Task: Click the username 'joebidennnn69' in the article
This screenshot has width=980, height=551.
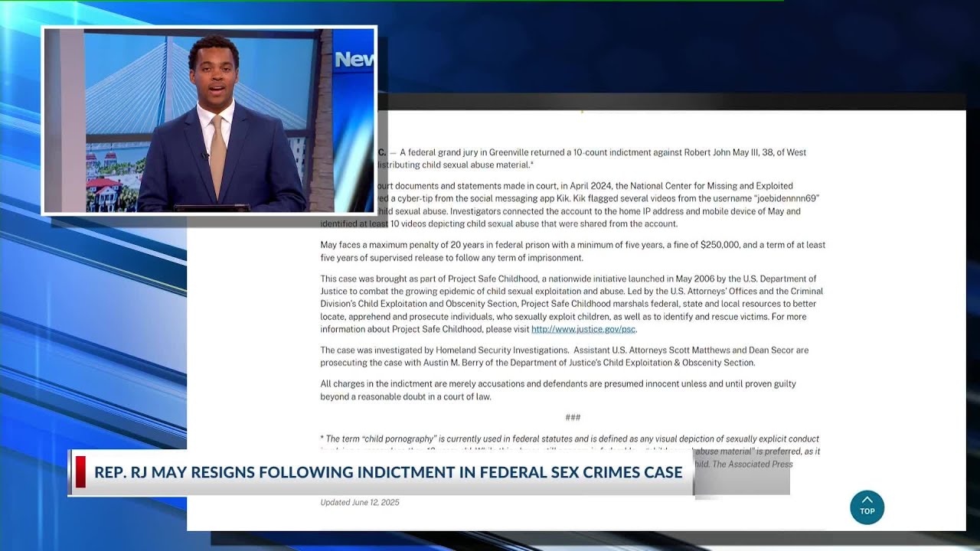Action: 786,198
